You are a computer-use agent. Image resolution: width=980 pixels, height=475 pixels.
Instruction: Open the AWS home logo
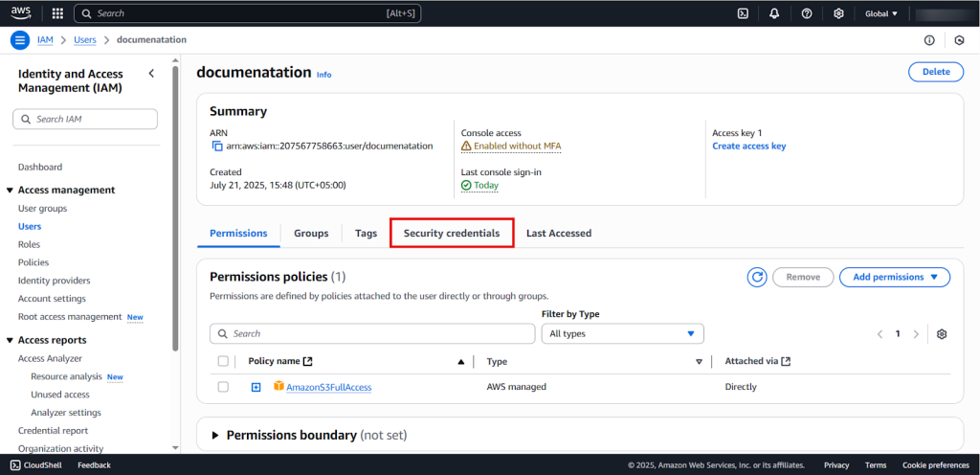21,12
